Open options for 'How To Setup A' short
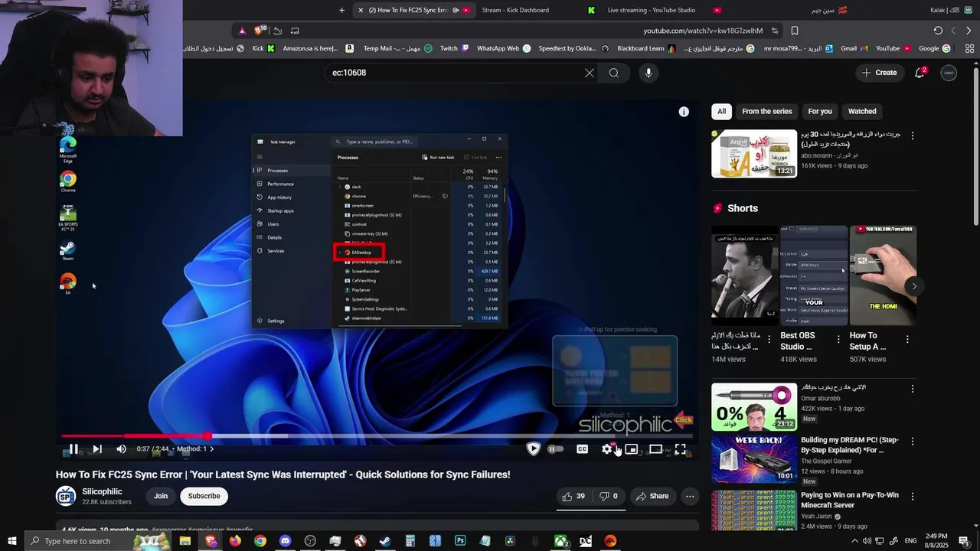The height and width of the screenshot is (551, 980). coord(907,339)
